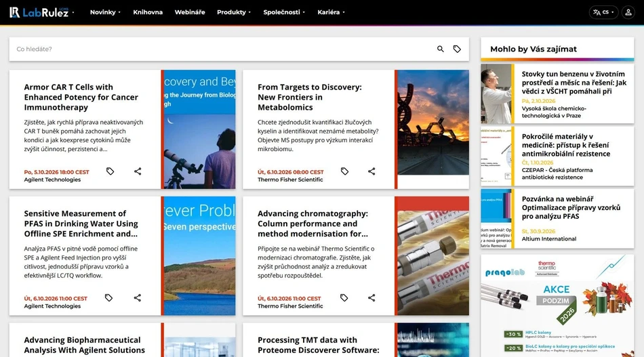This screenshot has height=357, width=644.
Task: Click 'CZEPAR - Česká platforma antibiotické rezistence'
Action: [557, 173]
